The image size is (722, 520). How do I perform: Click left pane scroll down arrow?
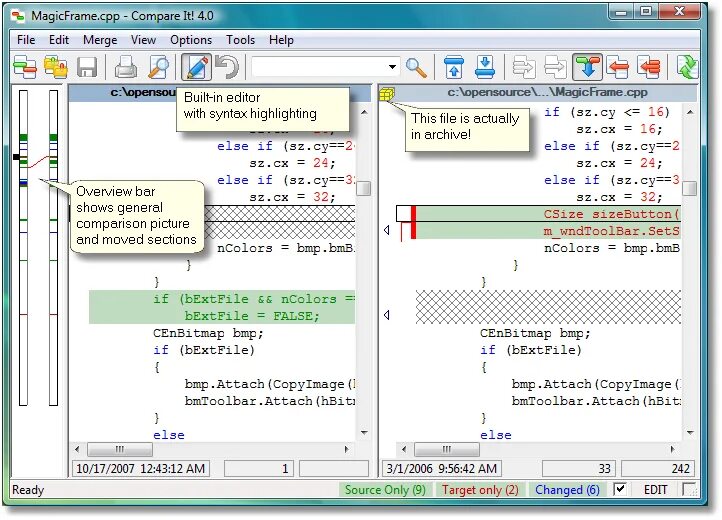[364, 432]
